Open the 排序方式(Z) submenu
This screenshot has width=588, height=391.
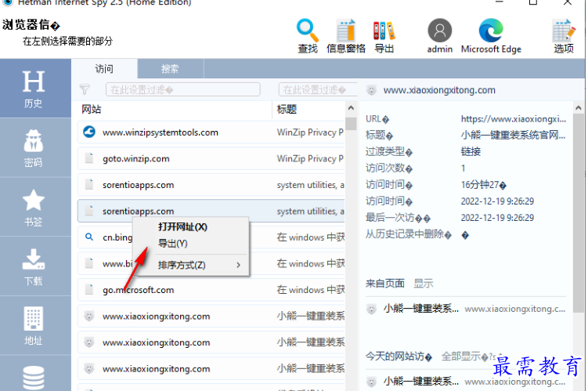(x=191, y=265)
